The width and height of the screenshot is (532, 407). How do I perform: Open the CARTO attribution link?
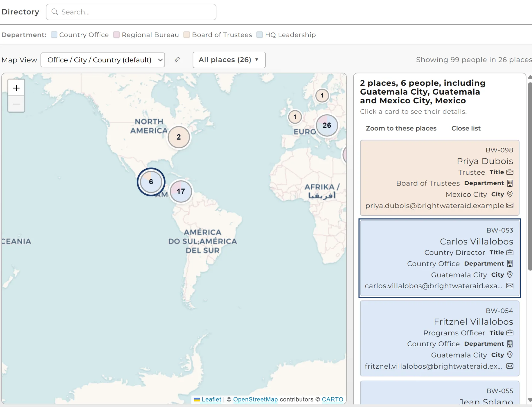(x=332, y=399)
